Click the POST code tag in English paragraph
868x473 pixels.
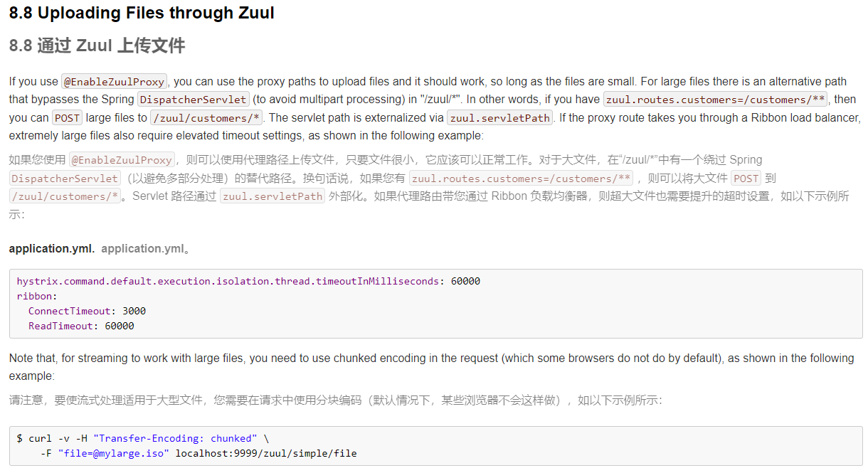coord(68,118)
